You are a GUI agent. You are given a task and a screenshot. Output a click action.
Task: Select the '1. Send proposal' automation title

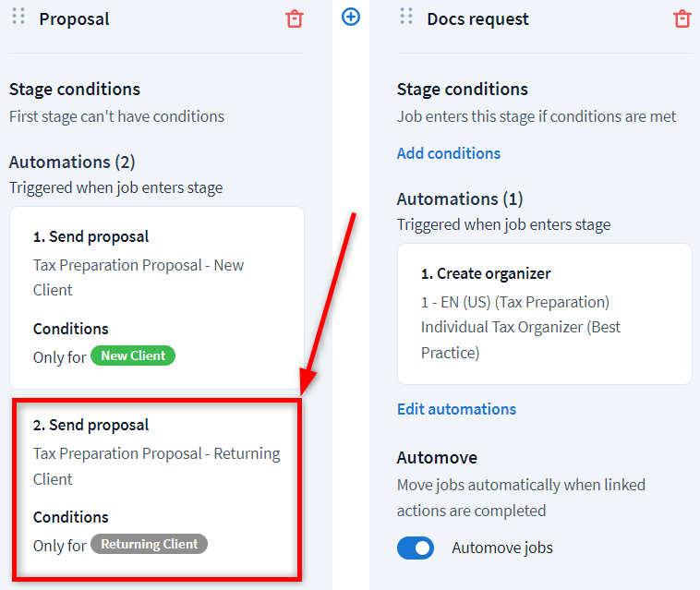coord(91,237)
